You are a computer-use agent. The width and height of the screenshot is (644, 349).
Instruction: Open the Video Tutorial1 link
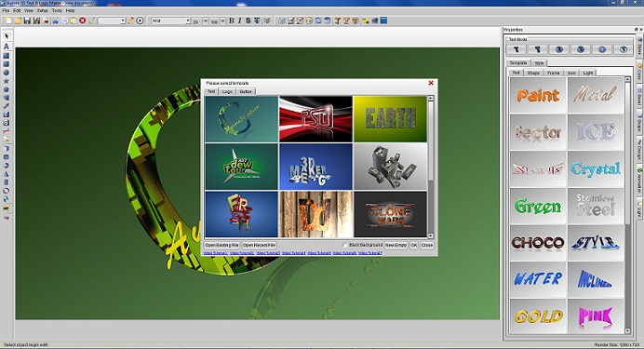pos(216,253)
